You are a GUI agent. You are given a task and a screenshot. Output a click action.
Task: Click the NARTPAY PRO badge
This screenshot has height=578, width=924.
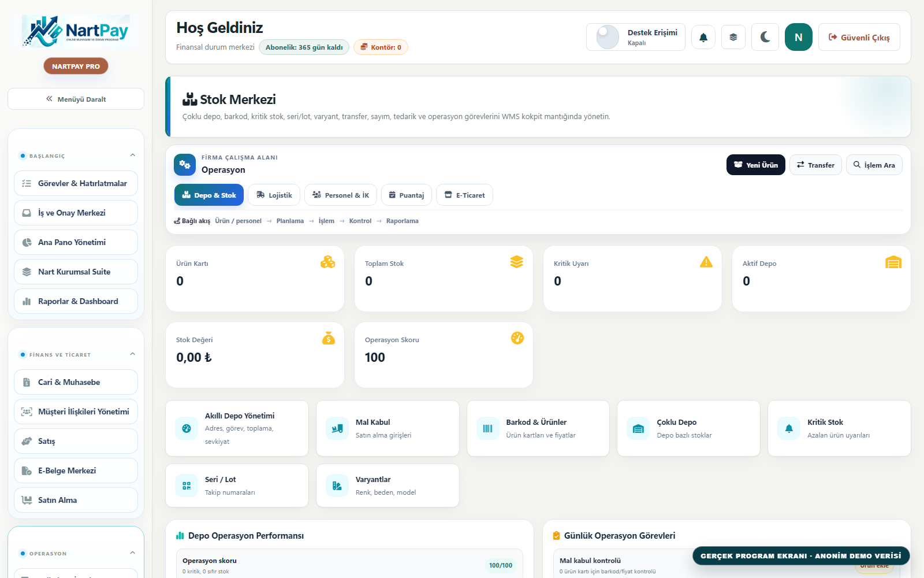pos(76,66)
